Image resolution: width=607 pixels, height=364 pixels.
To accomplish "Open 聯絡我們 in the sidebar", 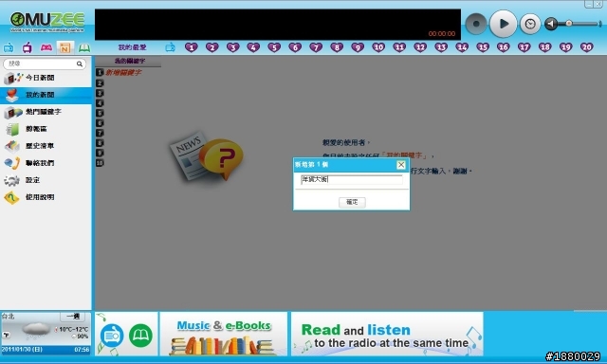I will point(46,163).
